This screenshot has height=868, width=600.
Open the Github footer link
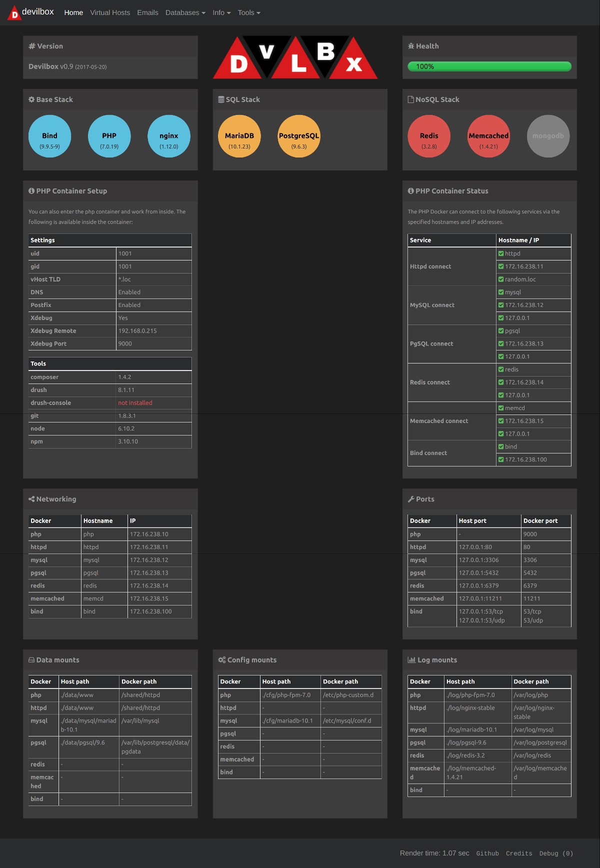487,853
